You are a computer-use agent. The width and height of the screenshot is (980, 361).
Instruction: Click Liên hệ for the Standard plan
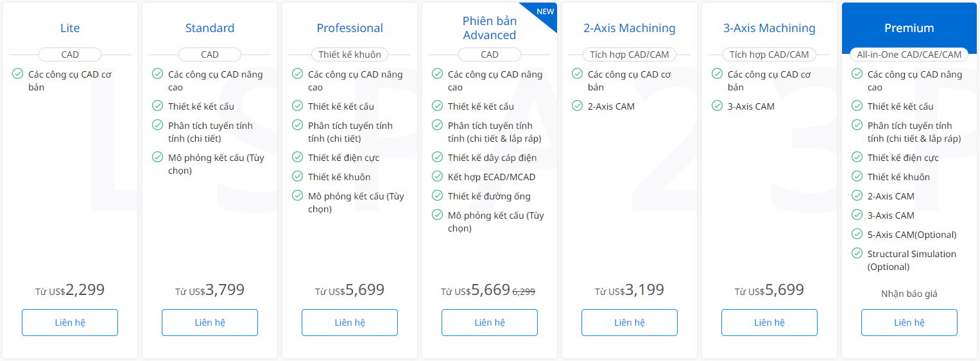coord(210,323)
